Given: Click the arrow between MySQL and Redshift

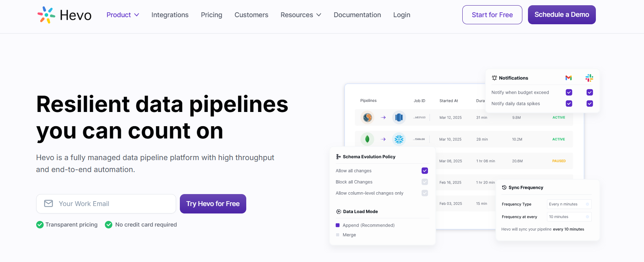Looking at the screenshot, I should pyautogui.click(x=383, y=118).
